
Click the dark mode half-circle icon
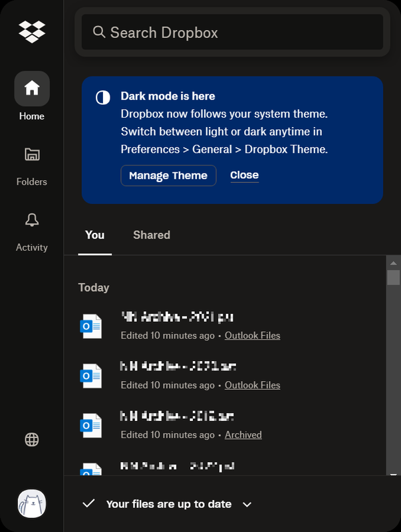(x=103, y=98)
